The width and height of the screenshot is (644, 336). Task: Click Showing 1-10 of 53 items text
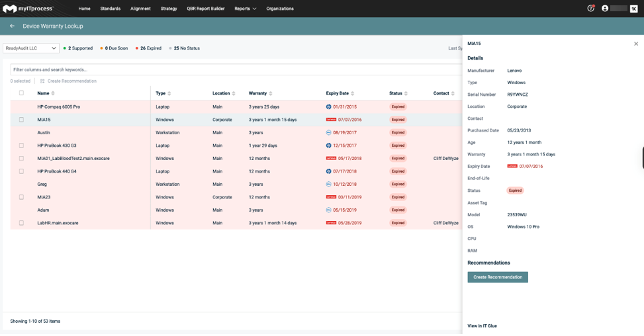[x=35, y=321]
